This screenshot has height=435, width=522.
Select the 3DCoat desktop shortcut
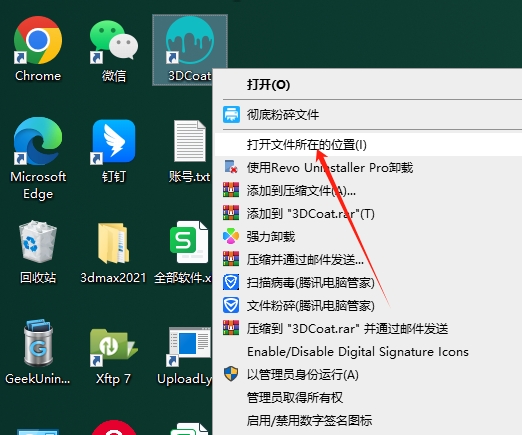(189, 49)
